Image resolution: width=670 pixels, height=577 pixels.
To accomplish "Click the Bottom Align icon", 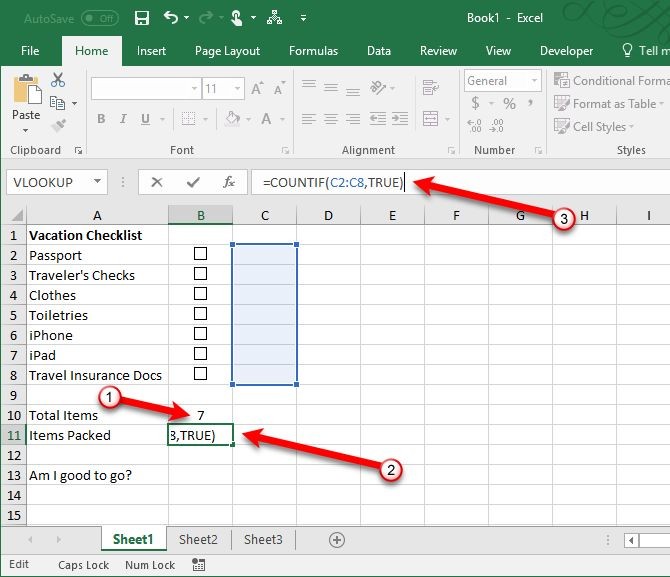I will [x=353, y=91].
